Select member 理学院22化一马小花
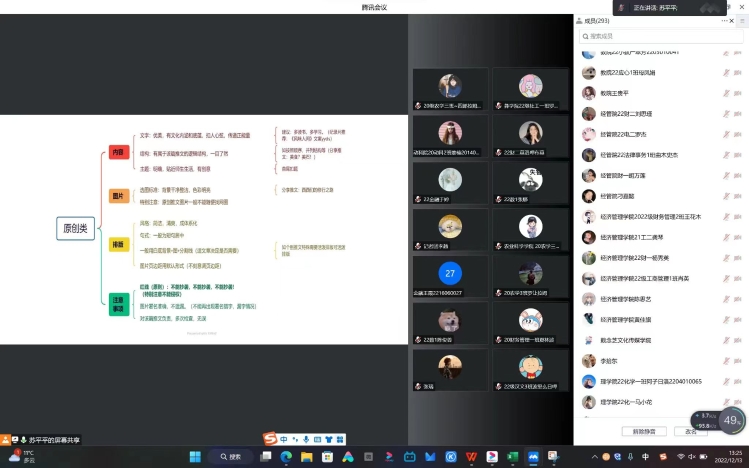The height and width of the screenshot is (468, 749). click(x=661, y=402)
